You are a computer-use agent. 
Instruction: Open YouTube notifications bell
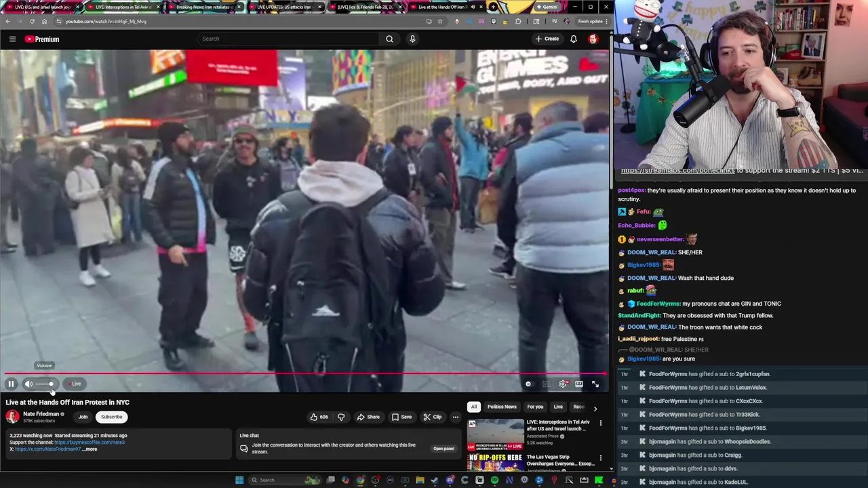coord(574,39)
